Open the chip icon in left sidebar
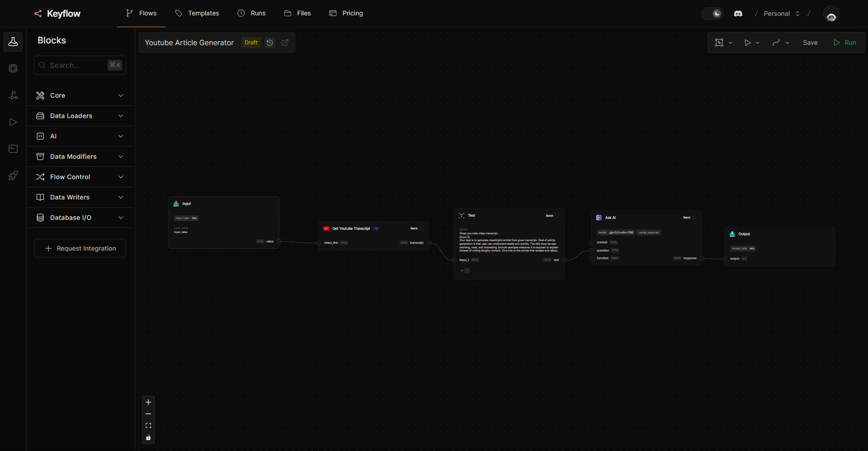Screen dimensions: 868x451 tap(13, 68)
